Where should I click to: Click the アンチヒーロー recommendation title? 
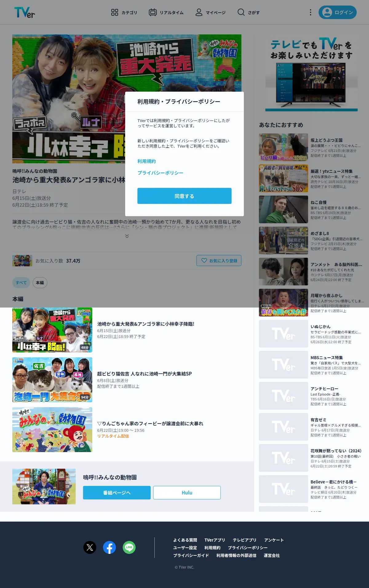pyautogui.click(x=324, y=389)
